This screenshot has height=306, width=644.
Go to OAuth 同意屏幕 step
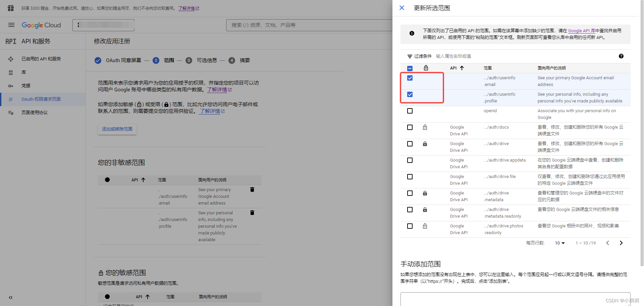click(x=118, y=60)
